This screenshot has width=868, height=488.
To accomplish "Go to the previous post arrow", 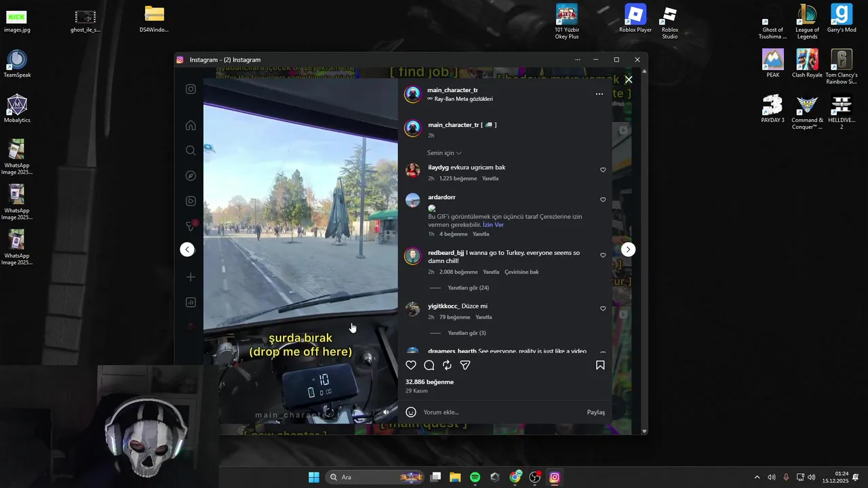I will click(x=187, y=249).
